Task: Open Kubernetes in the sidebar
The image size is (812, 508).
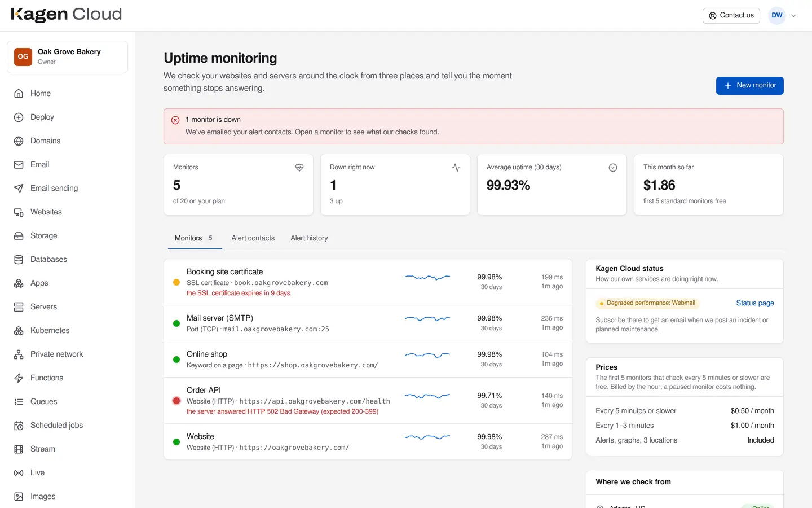Action: (x=68, y=331)
